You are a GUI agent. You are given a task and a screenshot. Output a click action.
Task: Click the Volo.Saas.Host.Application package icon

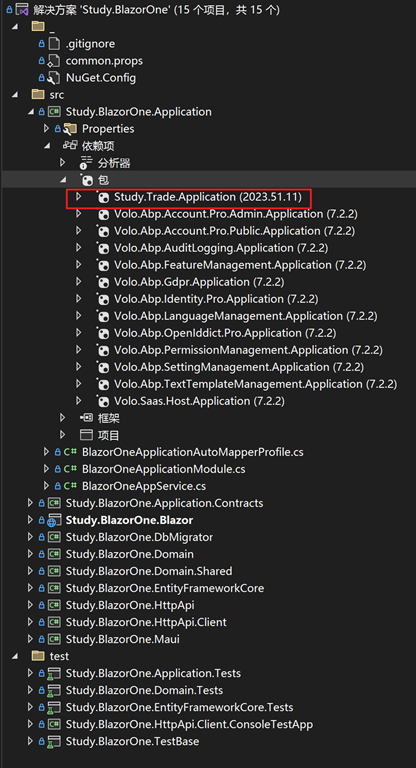[102, 401]
